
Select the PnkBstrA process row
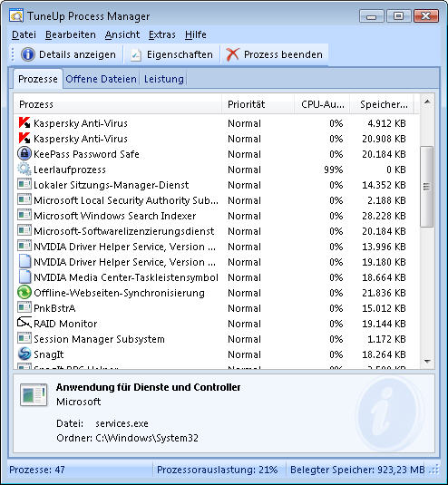pyautogui.click(x=217, y=308)
